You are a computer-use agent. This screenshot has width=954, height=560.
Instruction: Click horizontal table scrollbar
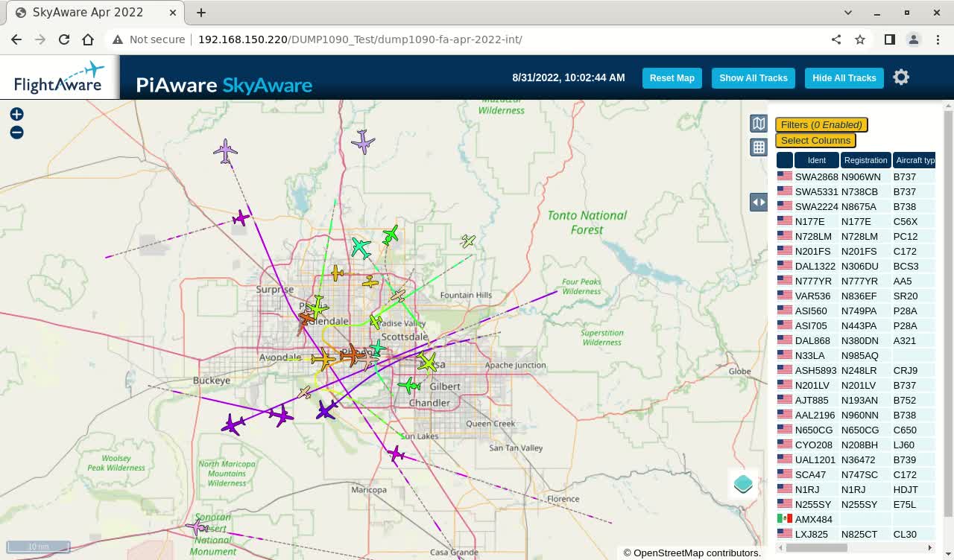coord(816,548)
